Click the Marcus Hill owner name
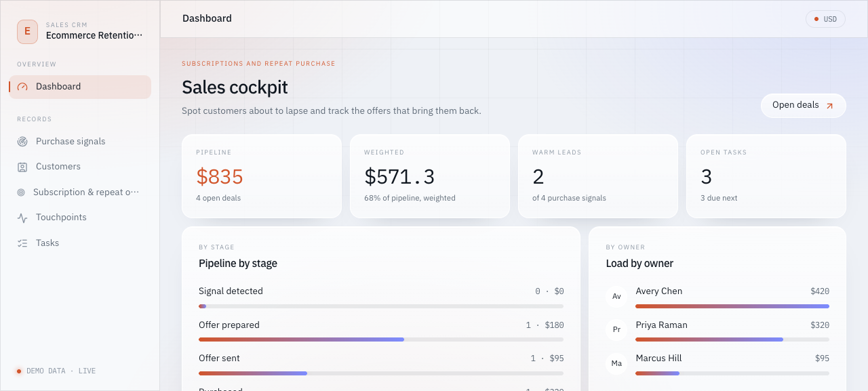 pyautogui.click(x=659, y=358)
